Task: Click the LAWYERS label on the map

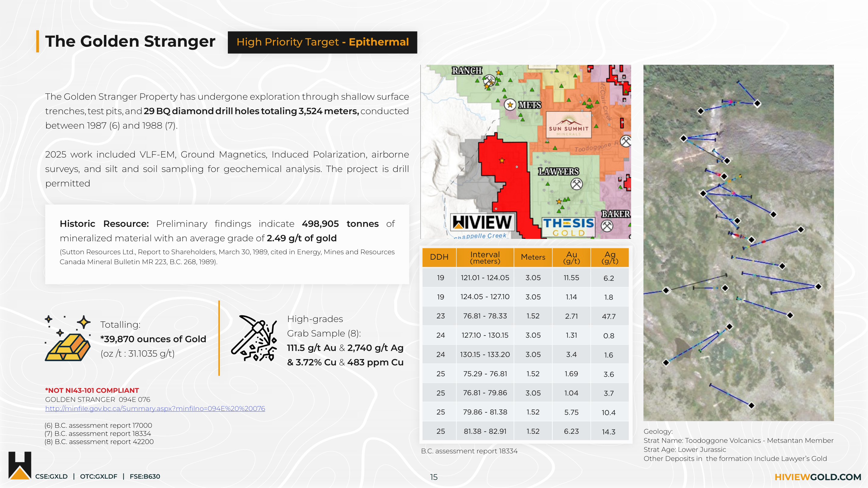Action: (x=558, y=171)
